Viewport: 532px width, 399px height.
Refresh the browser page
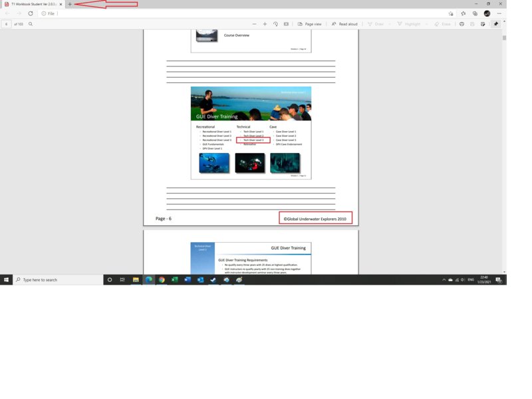tap(31, 13)
